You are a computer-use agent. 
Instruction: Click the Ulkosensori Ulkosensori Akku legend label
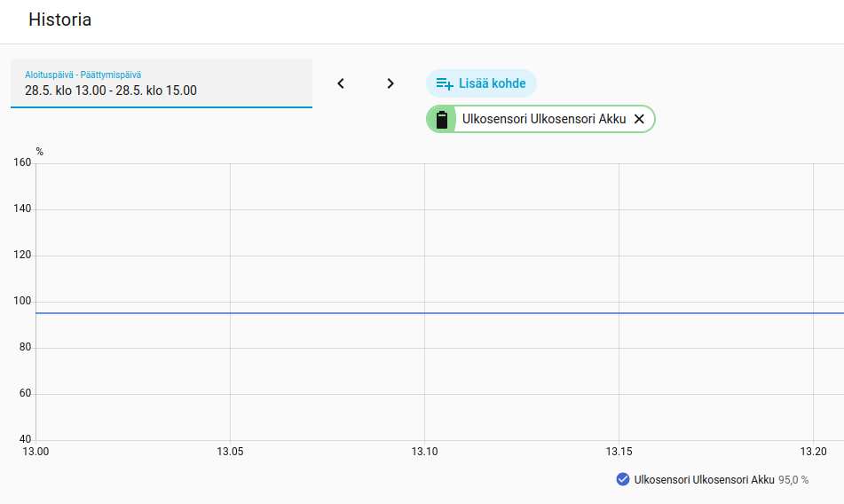(x=704, y=480)
